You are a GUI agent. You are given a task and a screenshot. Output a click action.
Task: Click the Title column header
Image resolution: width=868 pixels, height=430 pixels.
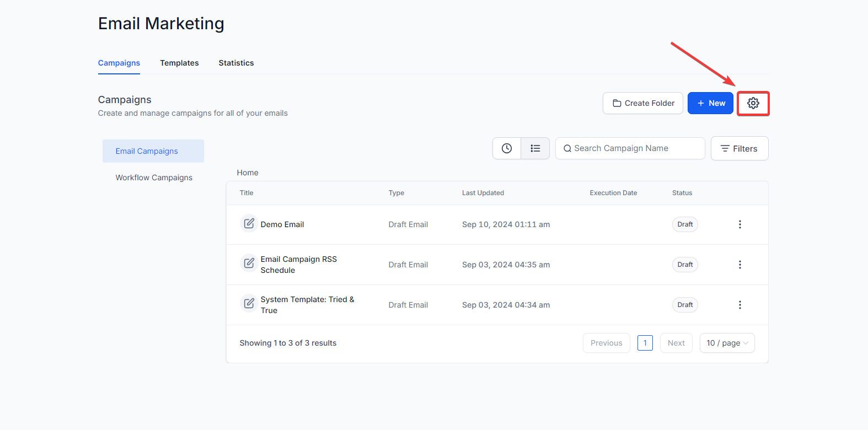(247, 193)
